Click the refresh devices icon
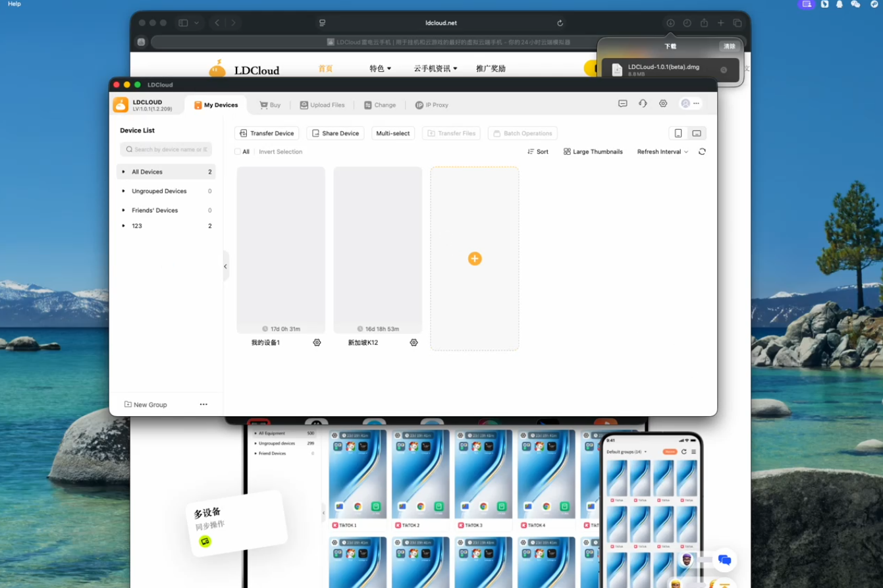Image resolution: width=883 pixels, height=588 pixels. click(702, 151)
